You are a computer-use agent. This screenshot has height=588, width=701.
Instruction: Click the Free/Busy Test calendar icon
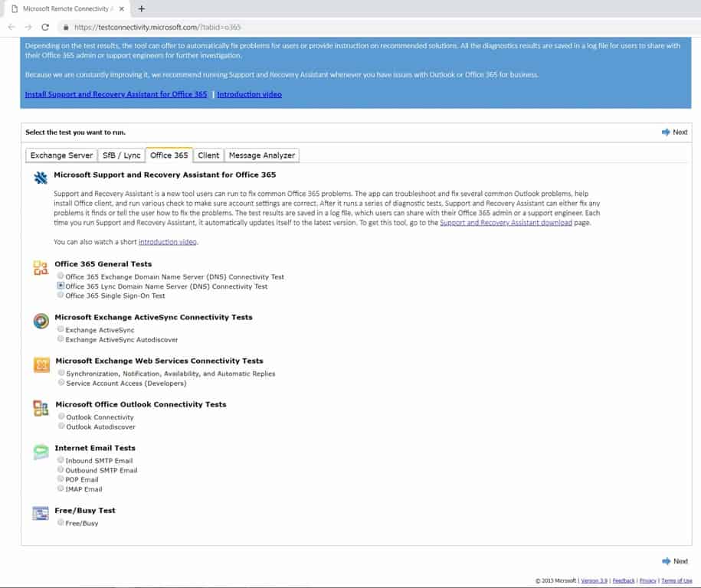[x=40, y=514]
